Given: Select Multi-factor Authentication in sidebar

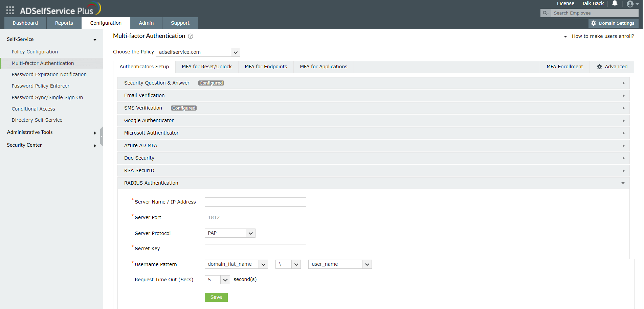Looking at the screenshot, I should tap(52, 63).
